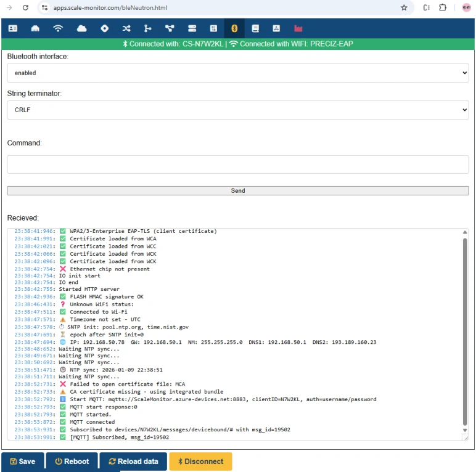The height and width of the screenshot is (472, 476).
Task: View site information icon in address bar
Action: point(44,7)
